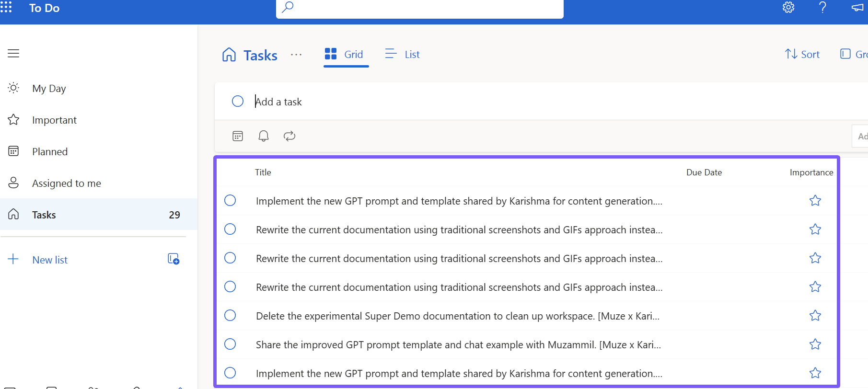The width and height of the screenshot is (868, 389).
Task: Complete the first GPT prompt implementation task
Action: click(x=230, y=200)
